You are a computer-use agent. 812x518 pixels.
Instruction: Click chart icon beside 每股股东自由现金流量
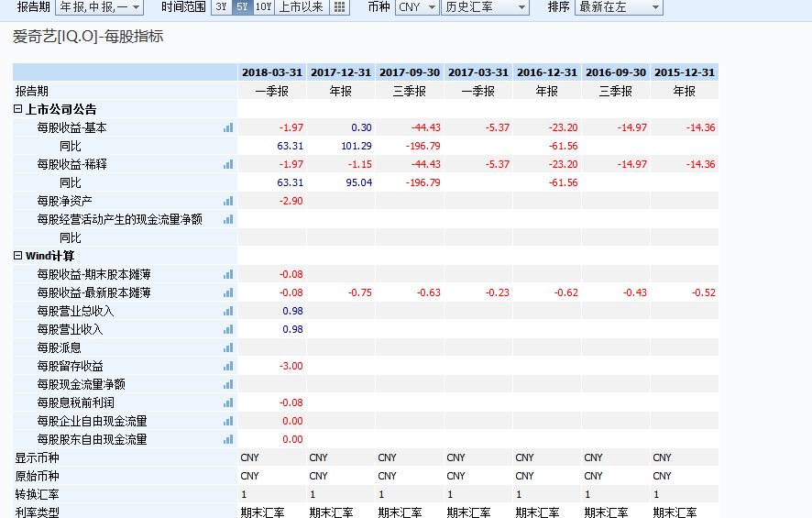[x=228, y=439]
